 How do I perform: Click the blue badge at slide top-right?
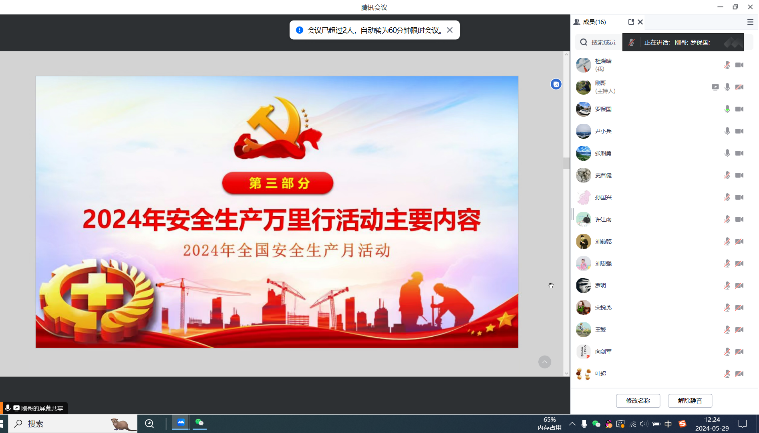pyautogui.click(x=557, y=84)
